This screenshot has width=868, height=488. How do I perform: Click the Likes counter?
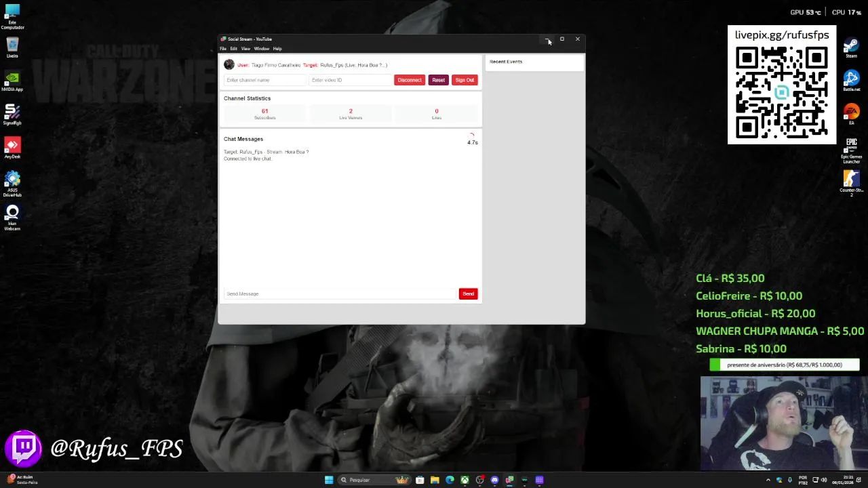point(437,114)
